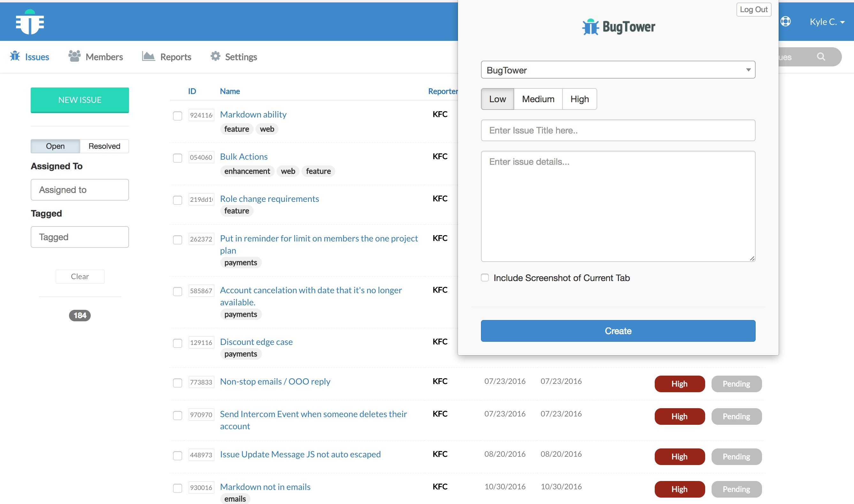Click feature tag on Role change requirements
The width and height of the screenshot is (854, 504).
[237, 211]
